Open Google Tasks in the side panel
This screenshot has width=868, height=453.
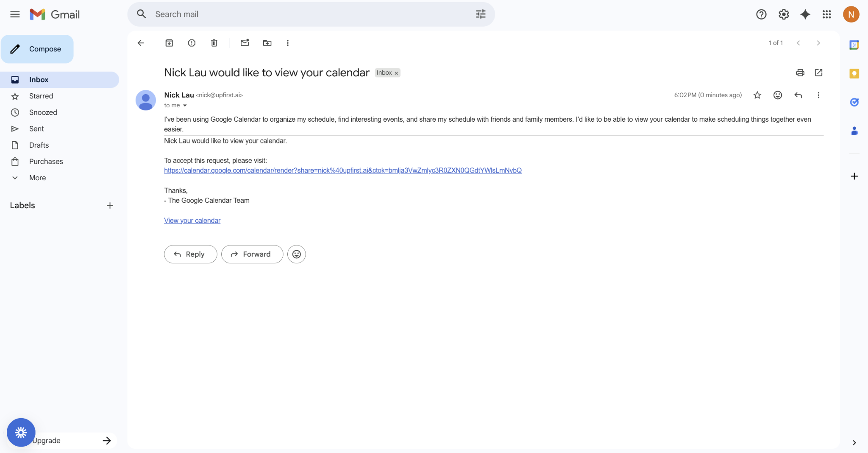coord(854,102)
